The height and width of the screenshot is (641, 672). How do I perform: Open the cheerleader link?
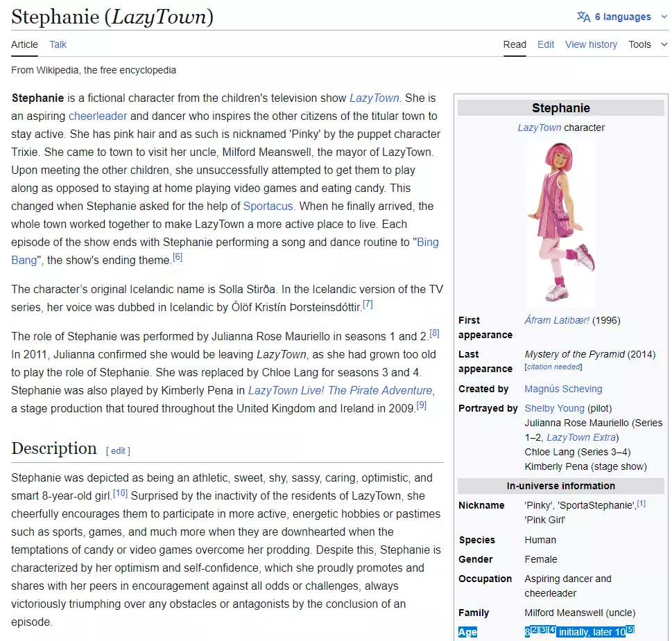pyautogui.click(x=98, y=116)
